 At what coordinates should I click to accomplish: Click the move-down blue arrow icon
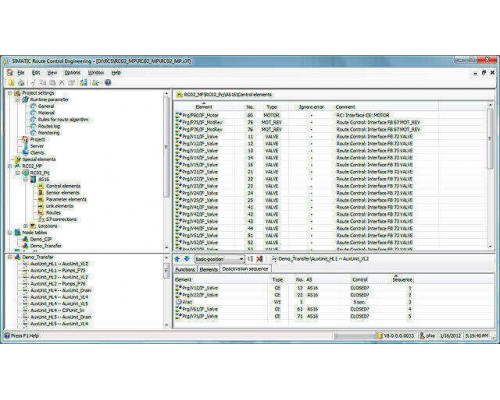(x=187, y=259)
